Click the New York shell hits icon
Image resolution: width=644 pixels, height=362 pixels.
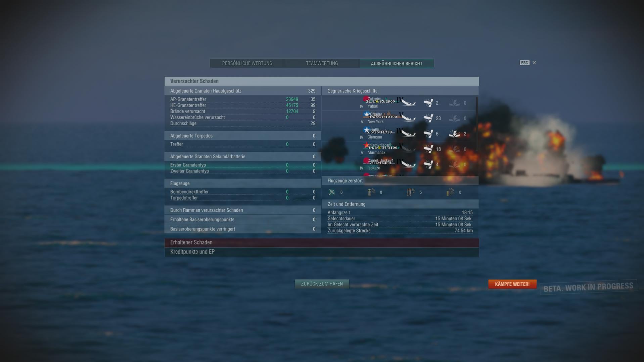coord(428,118)
